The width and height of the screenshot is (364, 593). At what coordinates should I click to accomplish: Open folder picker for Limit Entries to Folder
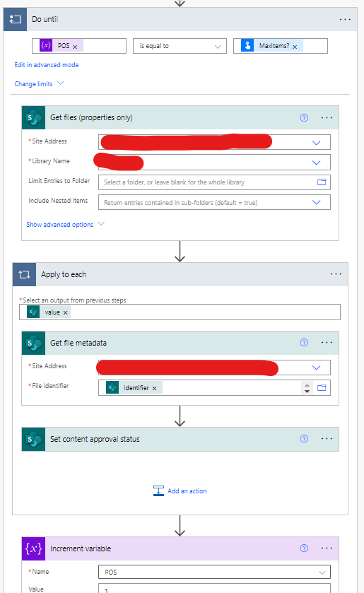pyautogui.click(x=322, y=182)
